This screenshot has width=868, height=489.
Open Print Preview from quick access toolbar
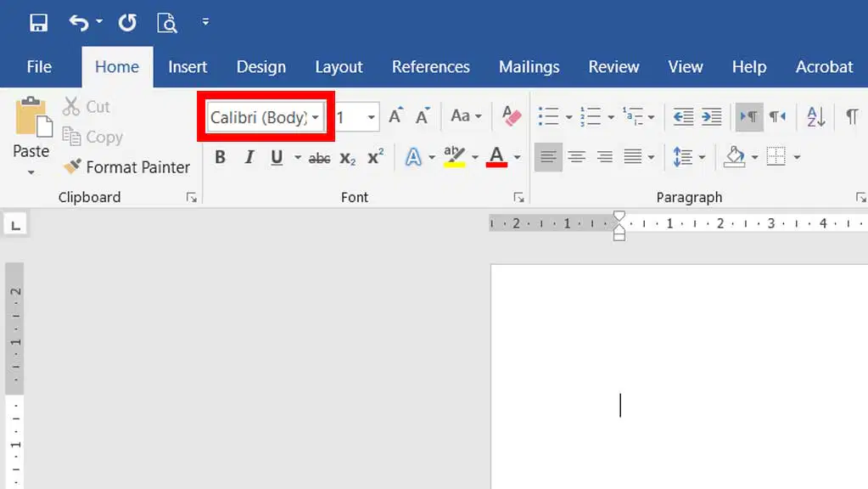(x=166, y=23)
